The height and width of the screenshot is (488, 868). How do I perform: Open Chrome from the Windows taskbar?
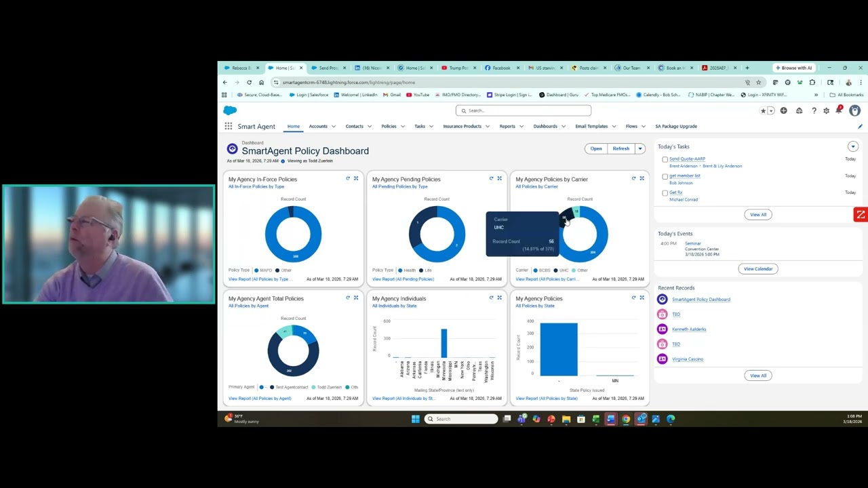click(626, 419)
